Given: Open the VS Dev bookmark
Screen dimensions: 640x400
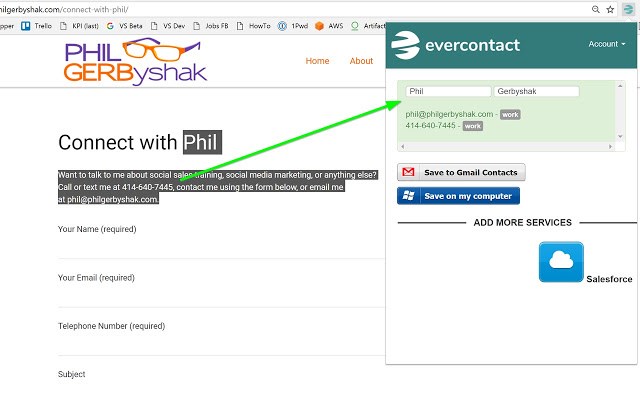Looking at the screenshot, I should tap(168, 26).
